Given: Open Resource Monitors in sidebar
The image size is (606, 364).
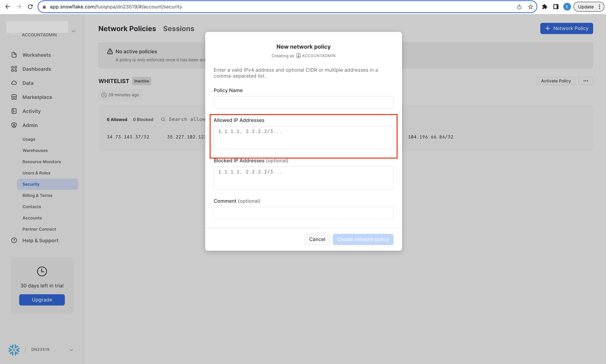Looking at the screenshot, I should 42,162.
